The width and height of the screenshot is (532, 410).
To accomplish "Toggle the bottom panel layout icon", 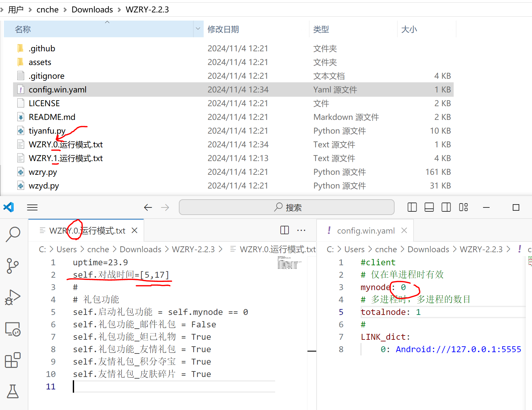I will pyautogui.click(x=429, y=207).
